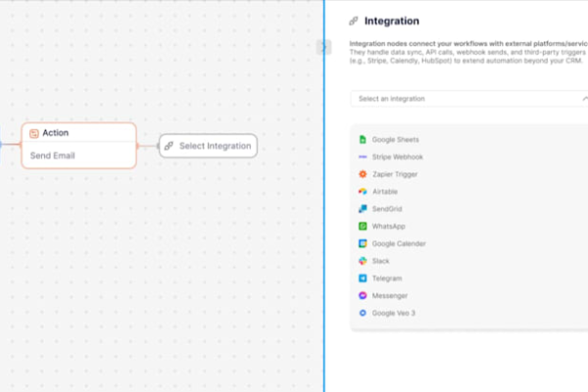Viewport: 588px width, 392px height.
Task: Click the connector line between the nodes
Action: pos(147,146)
